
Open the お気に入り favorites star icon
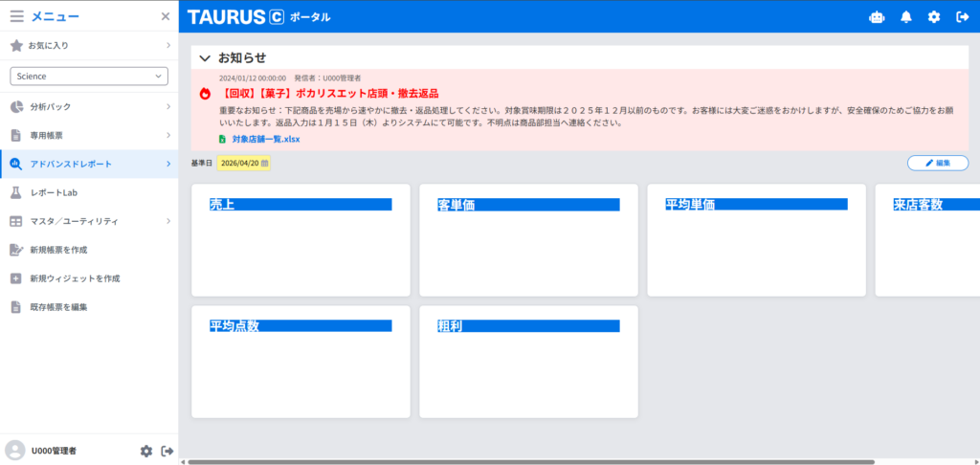16,46
